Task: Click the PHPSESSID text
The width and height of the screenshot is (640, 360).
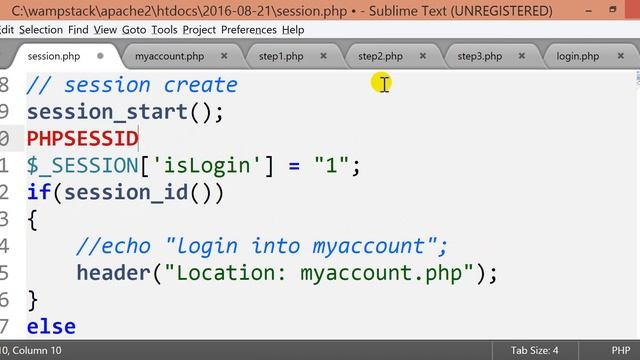Action: (x=82, y=139)
